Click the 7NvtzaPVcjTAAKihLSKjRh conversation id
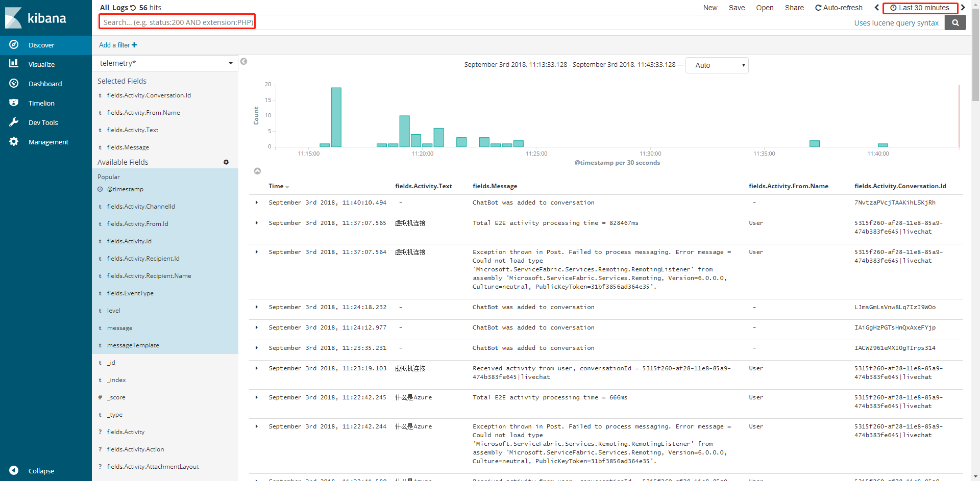This screenshot has height=481, width=980. tap(895, 202)
